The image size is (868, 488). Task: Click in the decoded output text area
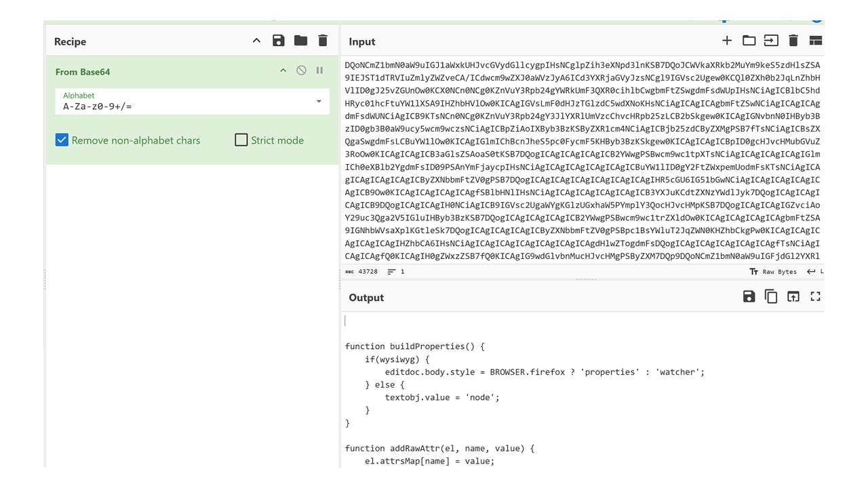click(x=583, y=391)
